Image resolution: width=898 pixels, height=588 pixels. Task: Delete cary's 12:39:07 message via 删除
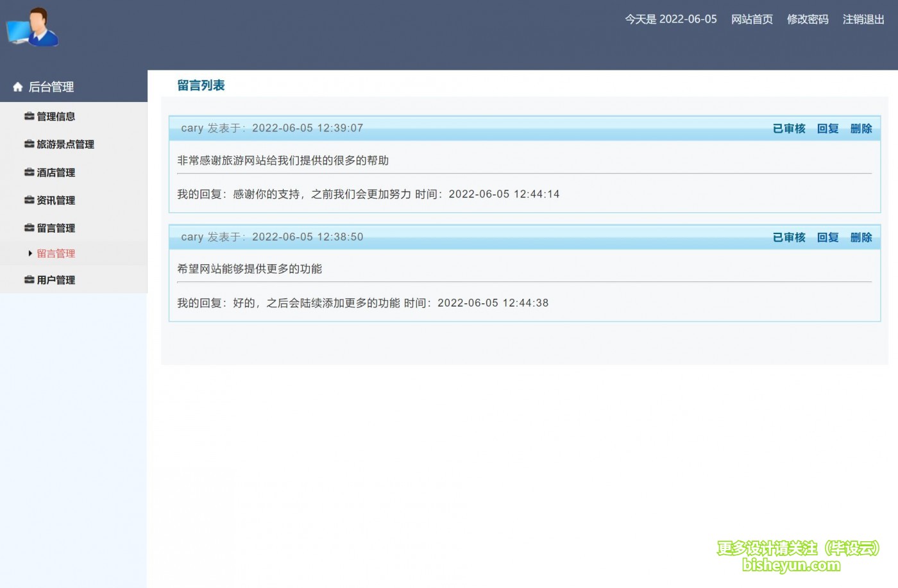click(x=861, y=128)
